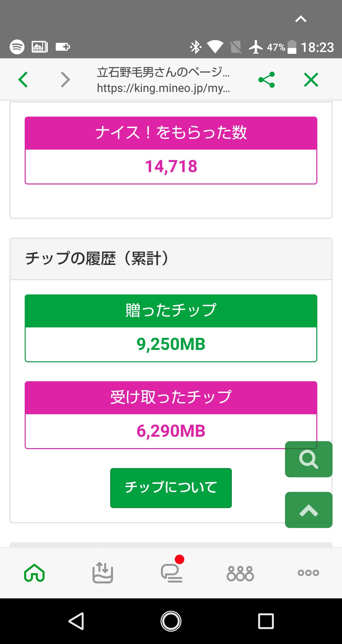Open the home tab in bottom bar
This screenshot has width=342, height=644.
tap(34, 573)
